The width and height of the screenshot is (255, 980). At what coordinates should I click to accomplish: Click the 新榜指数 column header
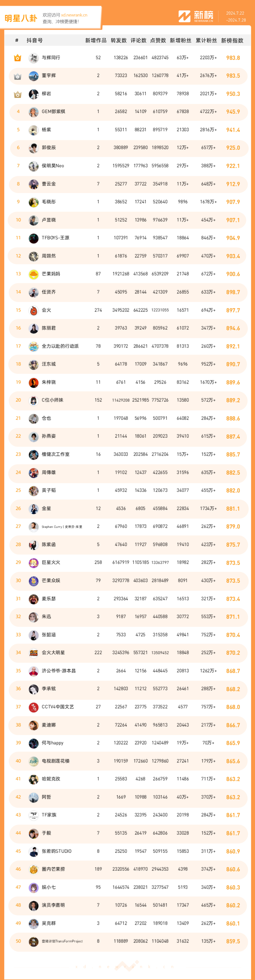click(232, 41)
